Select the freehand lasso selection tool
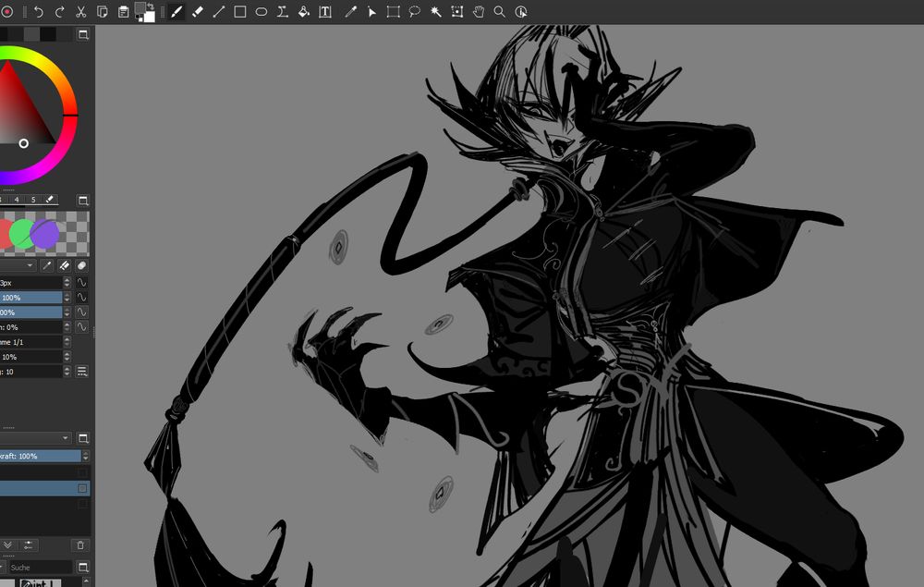Viewport: 924px width, 587px height. 414,12
